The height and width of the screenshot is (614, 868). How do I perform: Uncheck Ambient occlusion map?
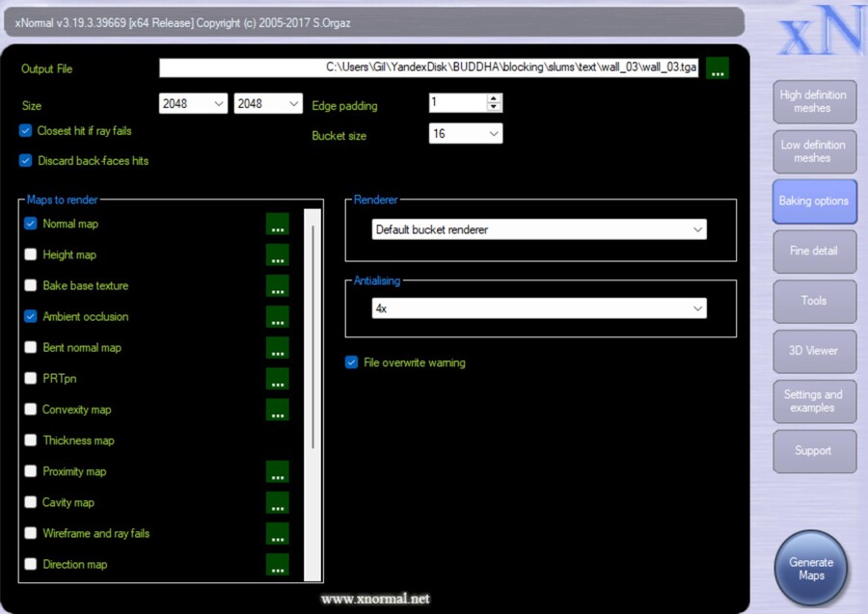coord(31,316)
